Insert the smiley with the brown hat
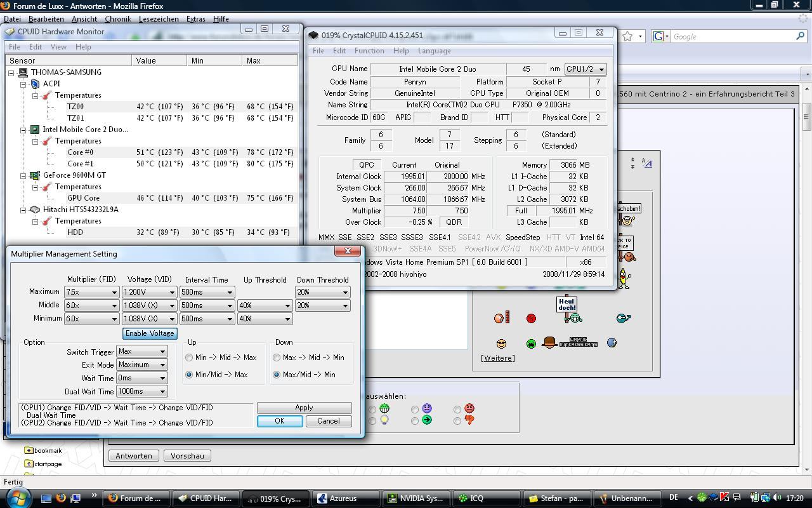 coord(549,342)
